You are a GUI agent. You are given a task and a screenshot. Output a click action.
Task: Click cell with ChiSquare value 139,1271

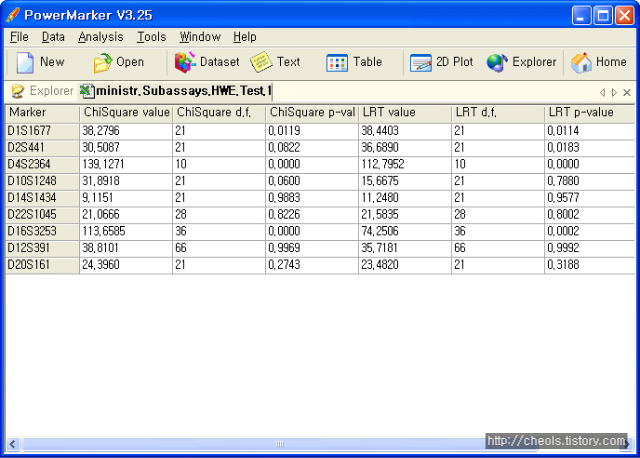tap(126, 165)
